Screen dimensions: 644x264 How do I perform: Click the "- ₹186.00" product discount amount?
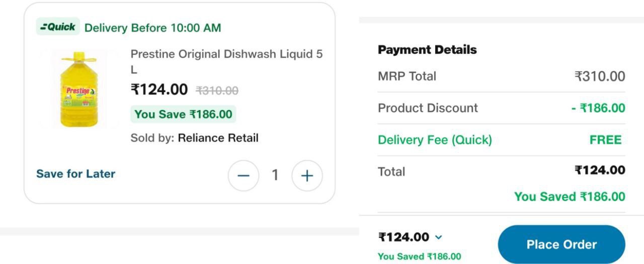coord(598,108)
